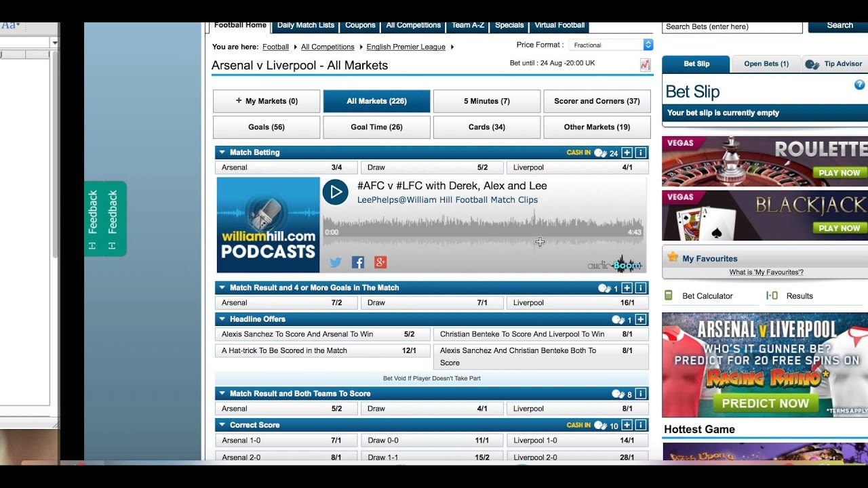Share podcast on Twitter
Screen dimensions: 868x488
pyautogui.click(x=335, y=262)
